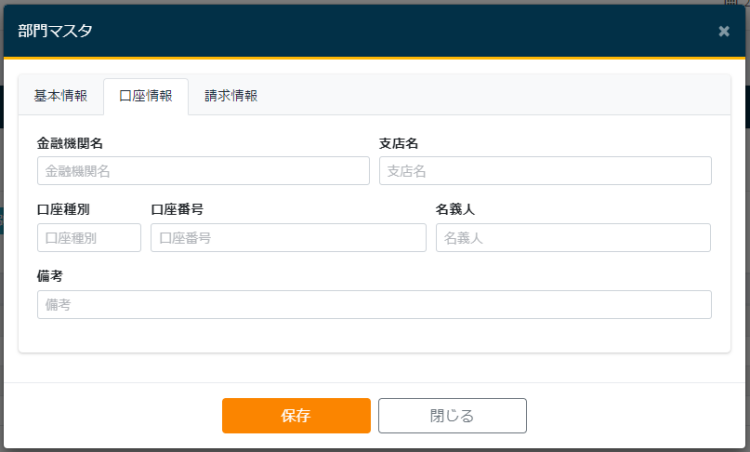
Task: Click the 備考 label above the field
Action: 50,277
